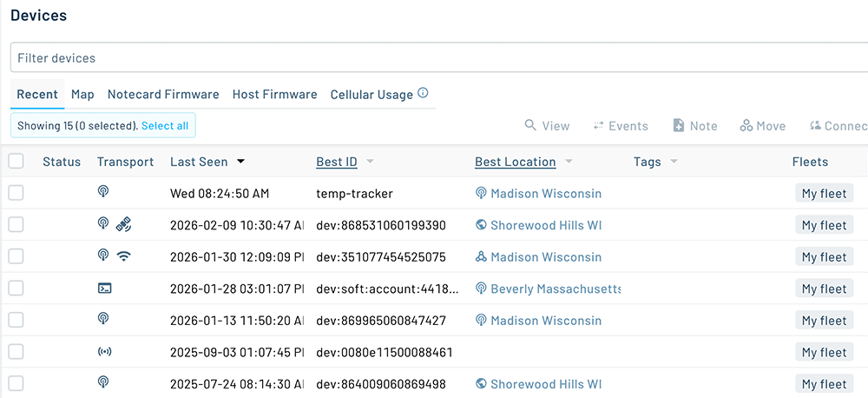Click the Fleets column header

(810, 162)
